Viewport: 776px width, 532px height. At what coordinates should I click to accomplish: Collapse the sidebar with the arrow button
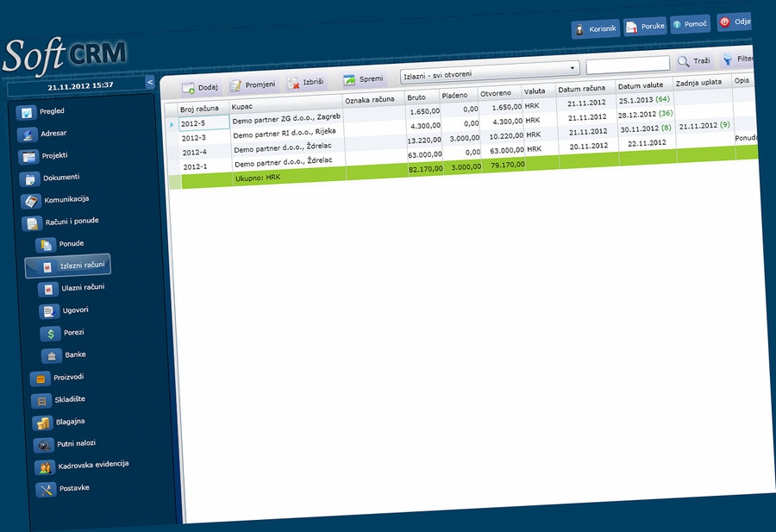150,82
